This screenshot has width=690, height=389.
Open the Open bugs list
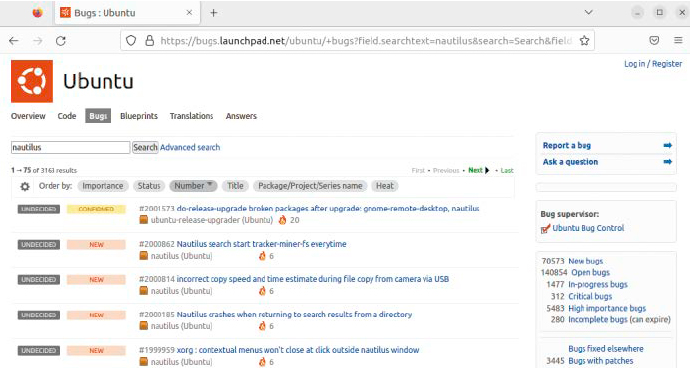591,273
